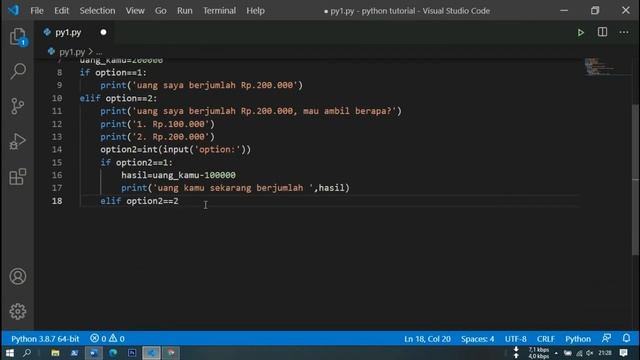Split the editor right

pos(602,32)
